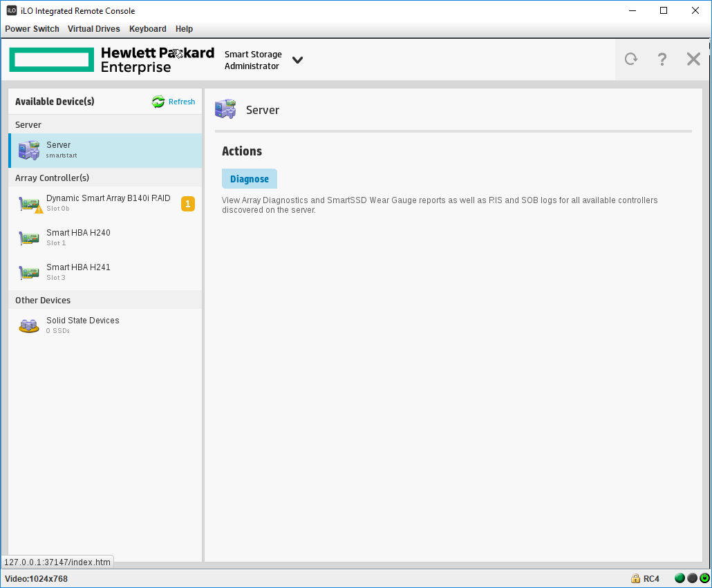Click the Solid State Devices disk icon

pos(29,325)
